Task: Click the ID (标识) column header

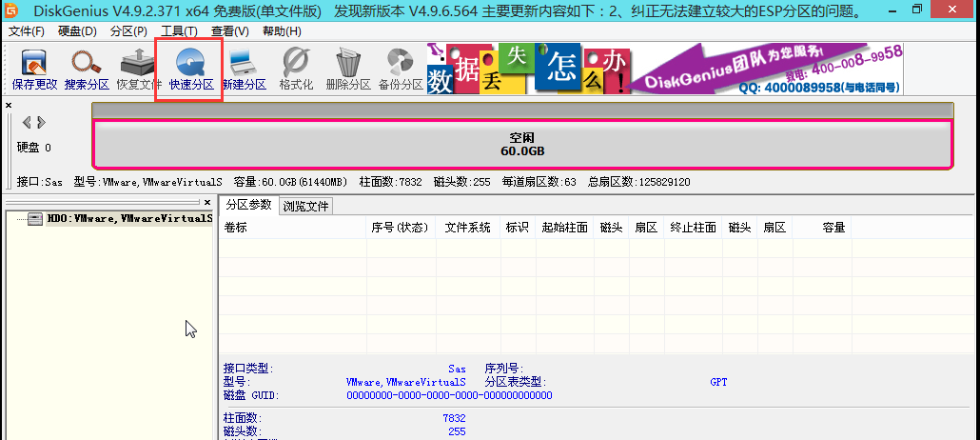Action: pos(519,228)
